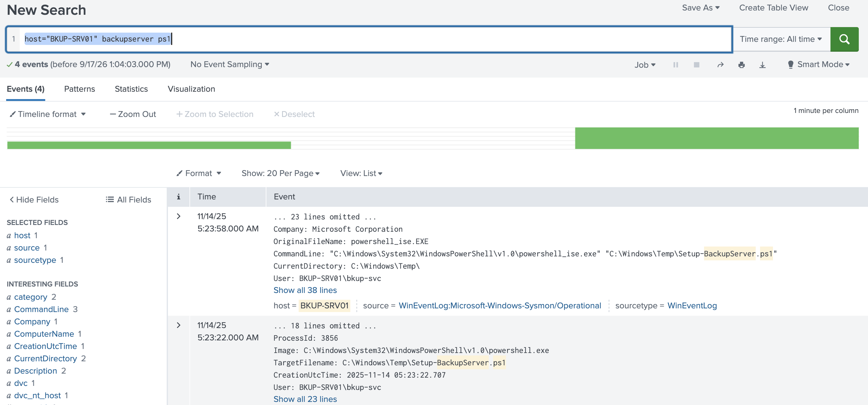Click Show all 38 lines link

[305, 290]
